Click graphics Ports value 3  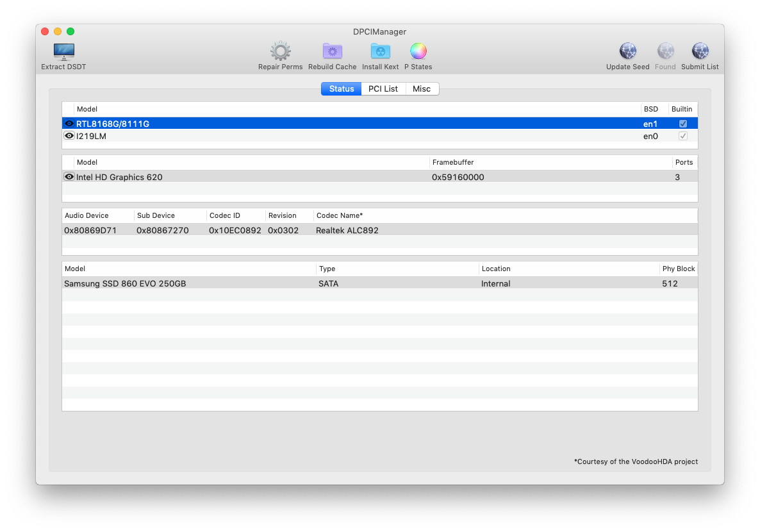coord(677,177)
